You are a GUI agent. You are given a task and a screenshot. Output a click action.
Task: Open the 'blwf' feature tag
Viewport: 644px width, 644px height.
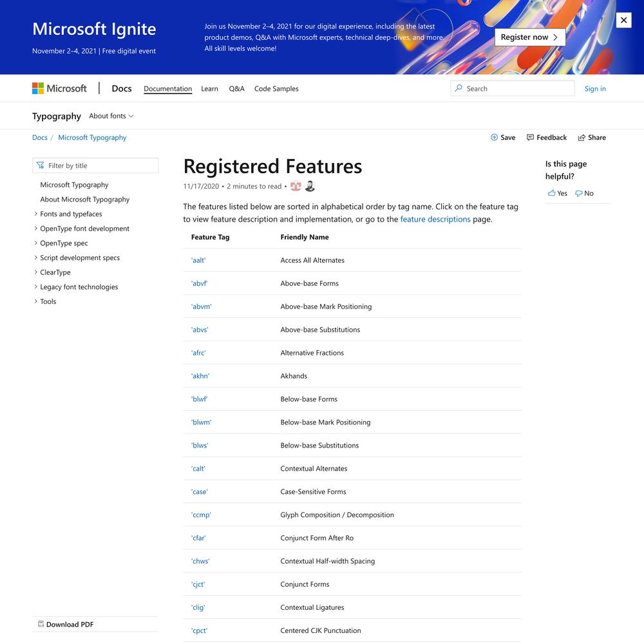coord(199,399)
